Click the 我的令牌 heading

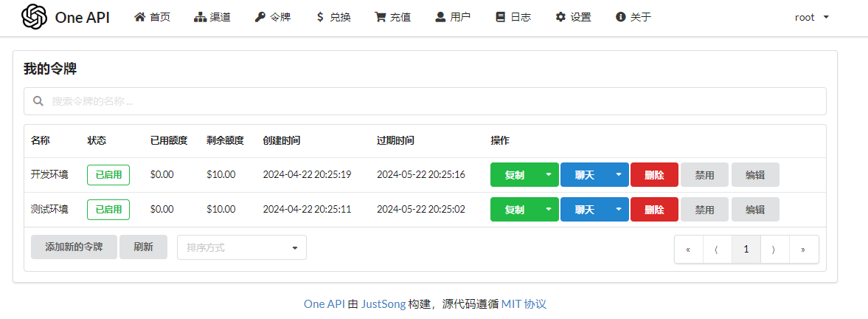pos(50,69)
